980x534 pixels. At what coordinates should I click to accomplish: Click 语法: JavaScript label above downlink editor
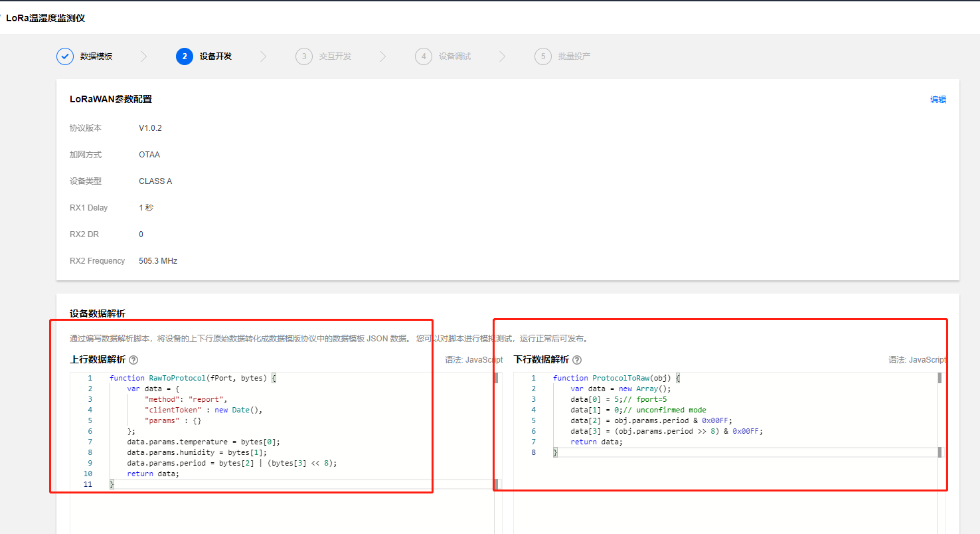(918, 359)
